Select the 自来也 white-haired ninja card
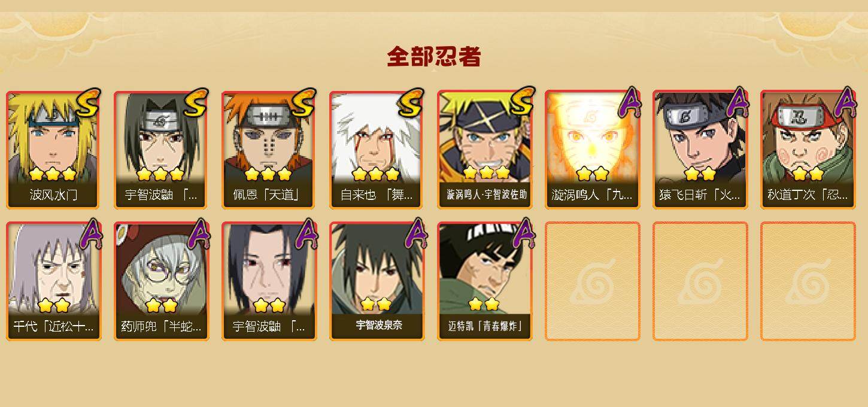Image resolution: width=868 pixels, height=407 pixels. click(x=376, y=150)
